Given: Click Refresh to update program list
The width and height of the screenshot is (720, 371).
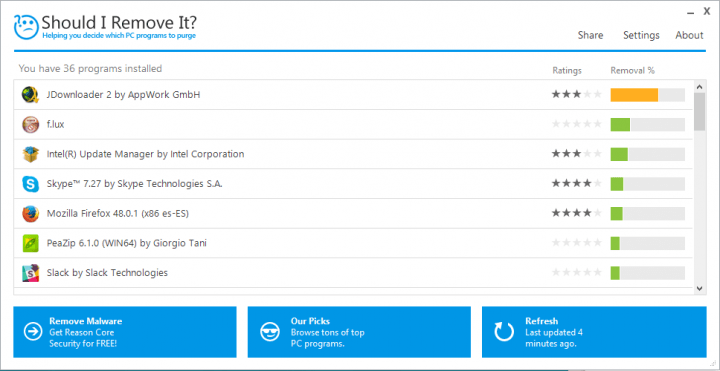Looking at the screenshot, I should click(x=594, y=332).
